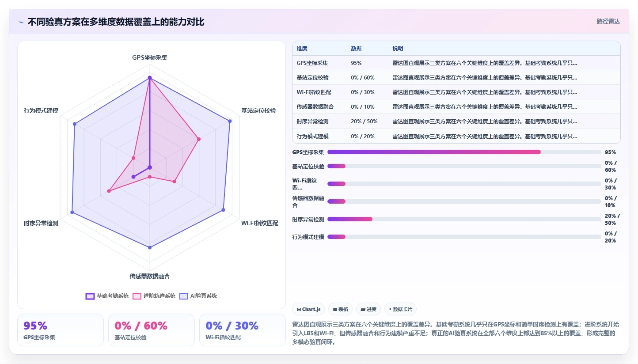Select the 基站定位校验 table row cell
Image resolution: width=638 pixels, height=364 pixels.
312,78
